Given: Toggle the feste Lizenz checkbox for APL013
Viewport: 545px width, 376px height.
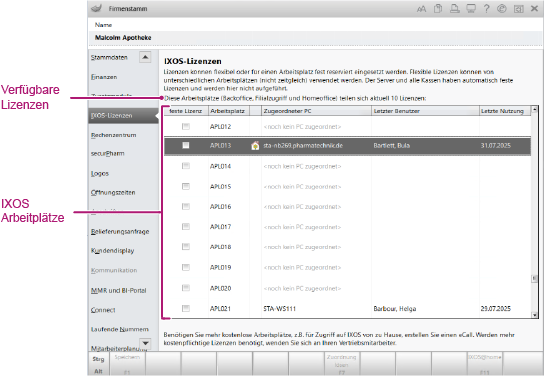Looking at the screenshot, I should tap(186, 145).
